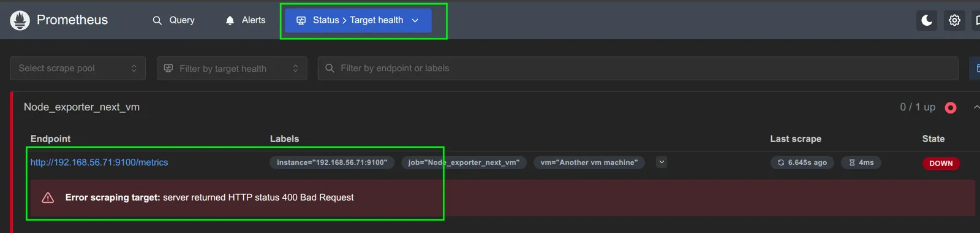Screen dimensions: 980x233
Task: Click the search magnifier in the endpoint filter
Action: [330, 68]
